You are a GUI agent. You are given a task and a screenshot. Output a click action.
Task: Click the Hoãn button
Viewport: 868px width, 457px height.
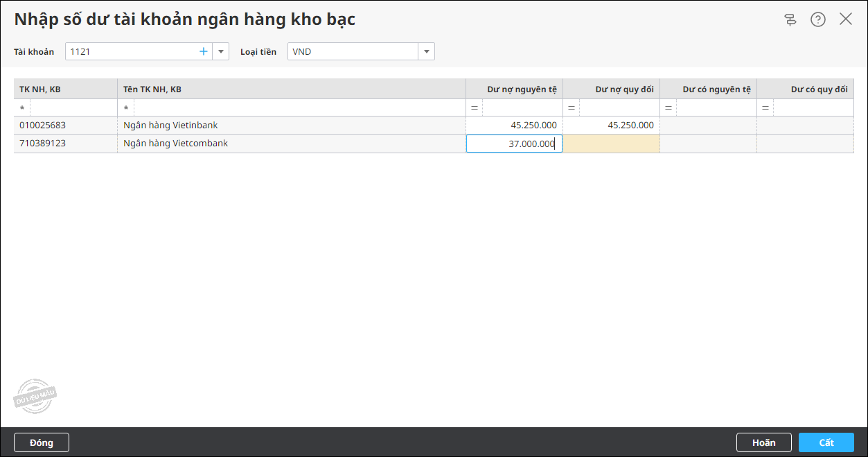[x=763, y=442]
